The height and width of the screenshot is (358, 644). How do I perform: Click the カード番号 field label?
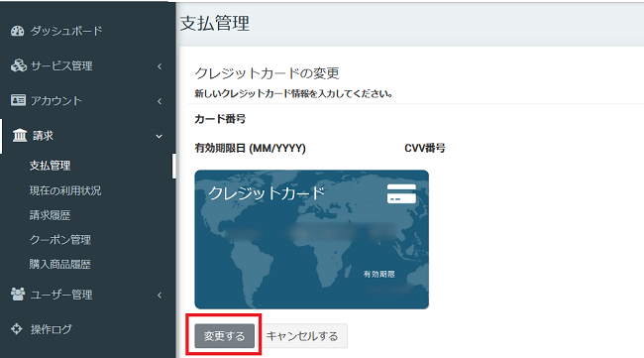pyautogui.click(x=220, y=119)
